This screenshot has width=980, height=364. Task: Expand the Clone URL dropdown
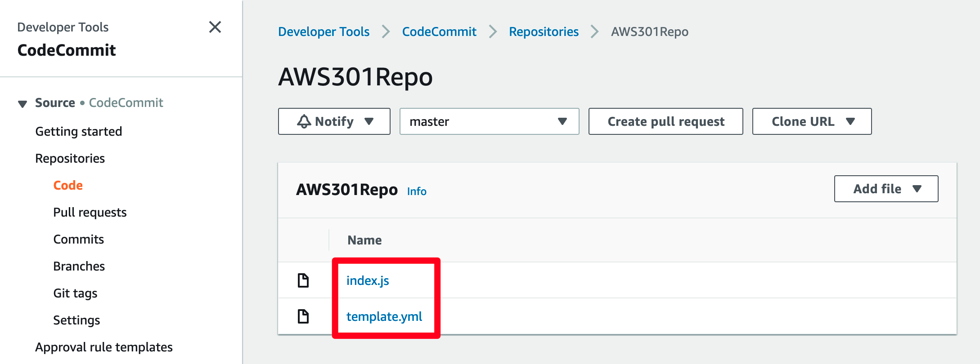click(812, 121)
